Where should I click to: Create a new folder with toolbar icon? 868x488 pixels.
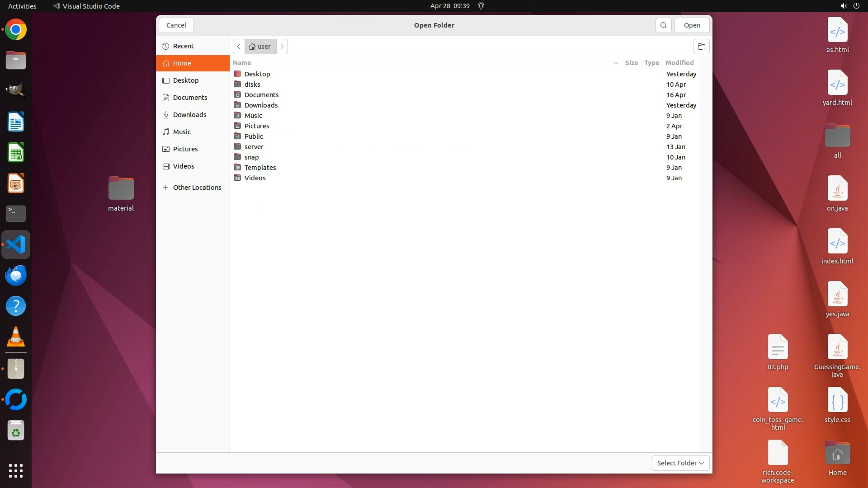(701, 47)
